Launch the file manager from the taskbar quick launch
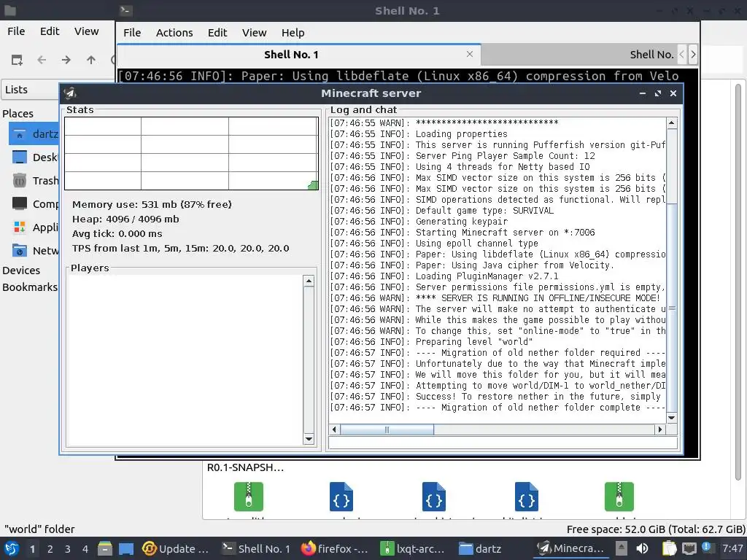This screenshot has width=747, height=560. (105, 548)
